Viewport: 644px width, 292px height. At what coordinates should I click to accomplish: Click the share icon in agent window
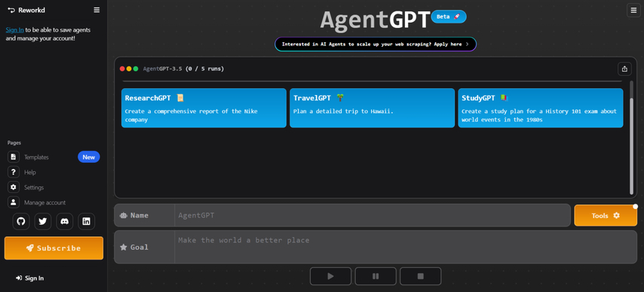(x=624, y=69)
